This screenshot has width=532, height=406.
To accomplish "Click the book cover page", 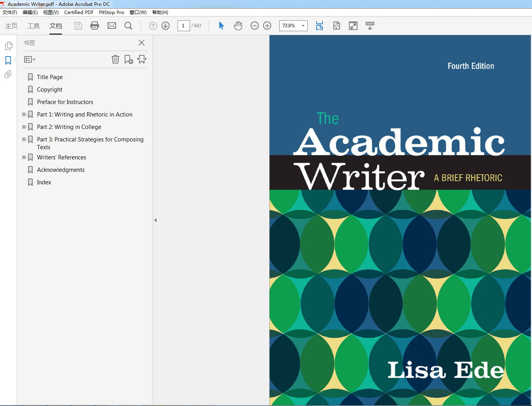I will [400, 220].
